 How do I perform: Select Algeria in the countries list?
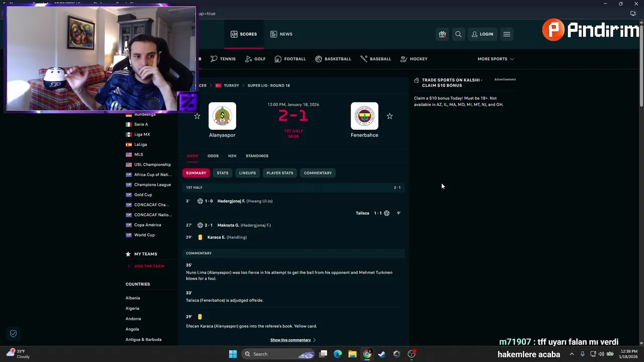click(132, 308)
